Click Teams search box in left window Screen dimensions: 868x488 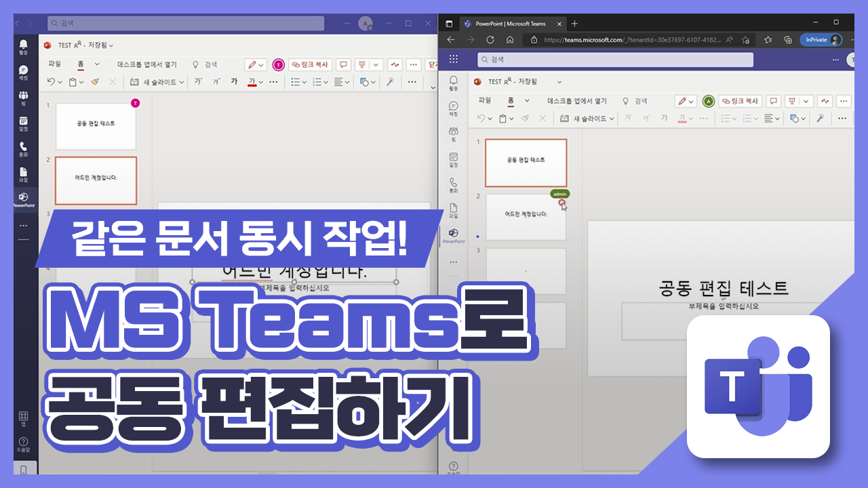[x=186, y=23]
